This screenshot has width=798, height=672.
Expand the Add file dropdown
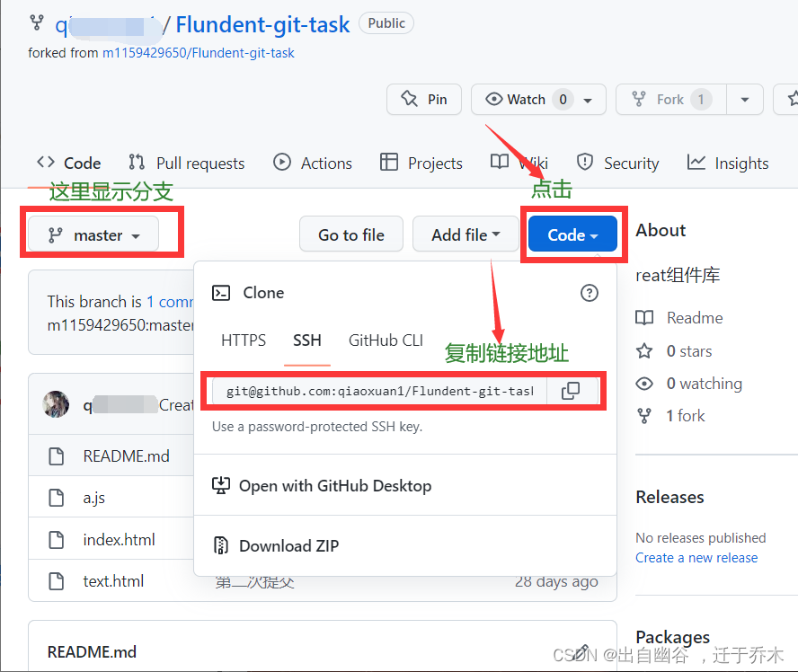pyautogui.click(x=465, y=234)
